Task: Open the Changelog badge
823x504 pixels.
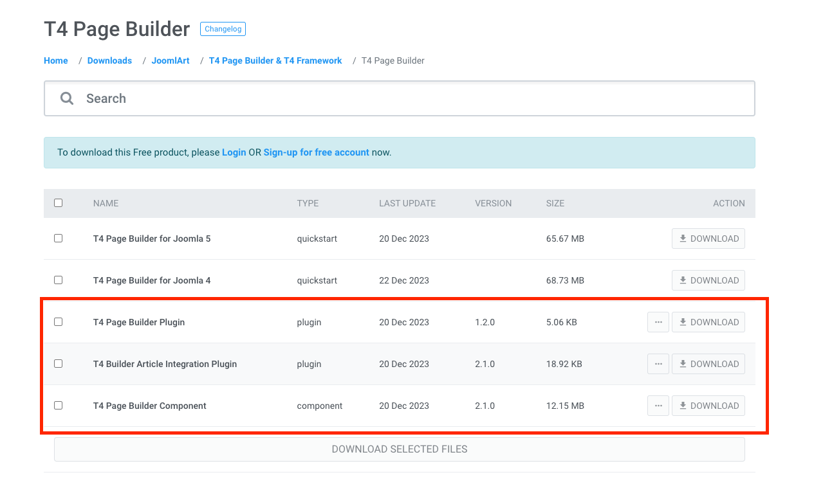Action: coord(223,29)
